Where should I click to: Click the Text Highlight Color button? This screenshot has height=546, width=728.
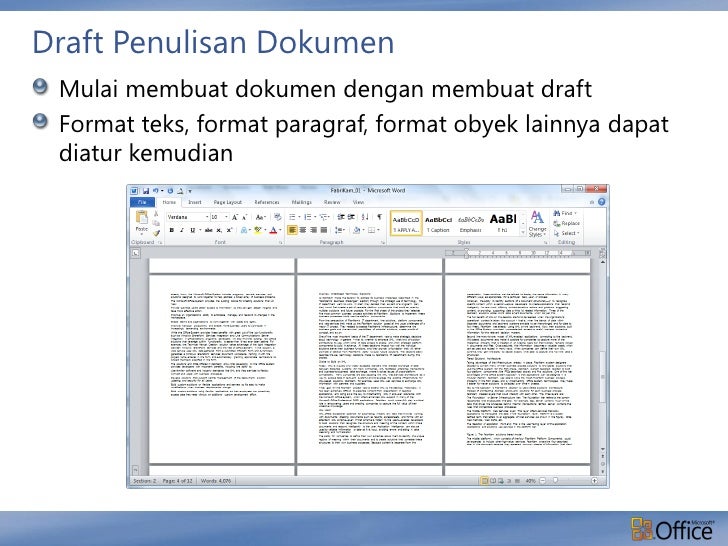pyautogui.click(x=257, y=230)
